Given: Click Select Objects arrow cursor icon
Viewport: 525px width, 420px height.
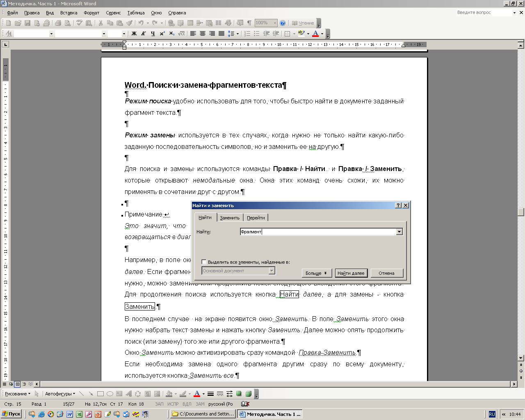Looking at the screenshot, I should [37, 394].
